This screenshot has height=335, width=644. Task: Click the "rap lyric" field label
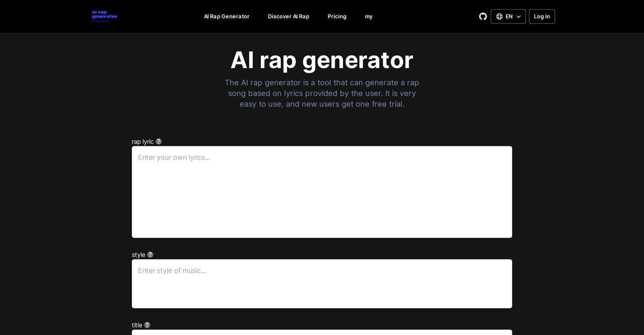click(x=142, y=142)
